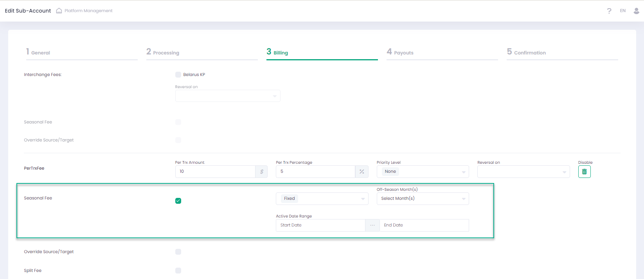The width and height of the screenshot is (644, 279).
Task: Open the Fixed seasonal fee type dropdown
Action: click(322, 199)
